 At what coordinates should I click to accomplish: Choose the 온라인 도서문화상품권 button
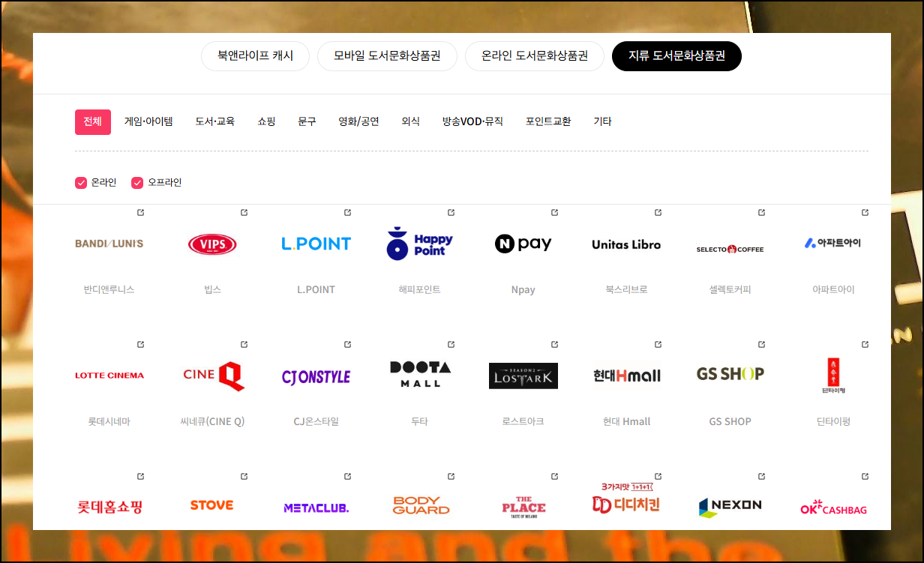click(535, 56)
